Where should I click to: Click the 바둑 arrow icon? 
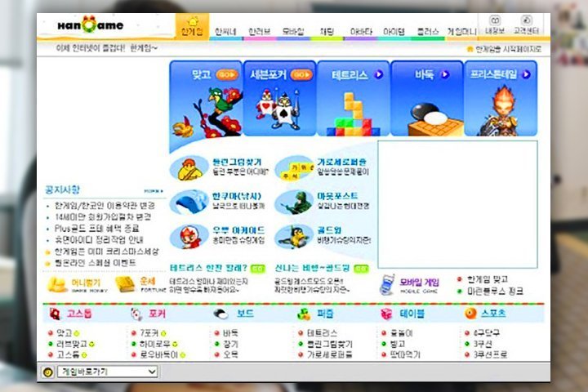[x=445, y=74]
